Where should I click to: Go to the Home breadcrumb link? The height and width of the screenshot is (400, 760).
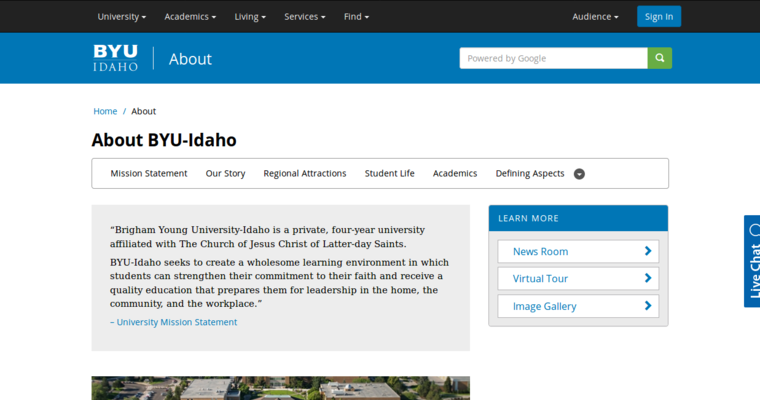(x=105, y=111)
